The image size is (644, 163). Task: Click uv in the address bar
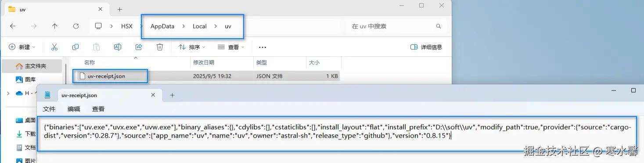point(228,26)
